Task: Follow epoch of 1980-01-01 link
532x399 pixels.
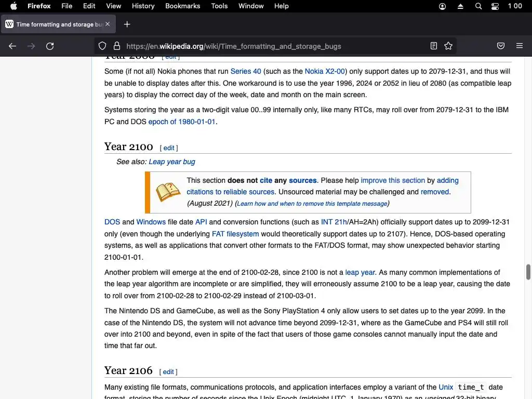Action: click(182, 122)
